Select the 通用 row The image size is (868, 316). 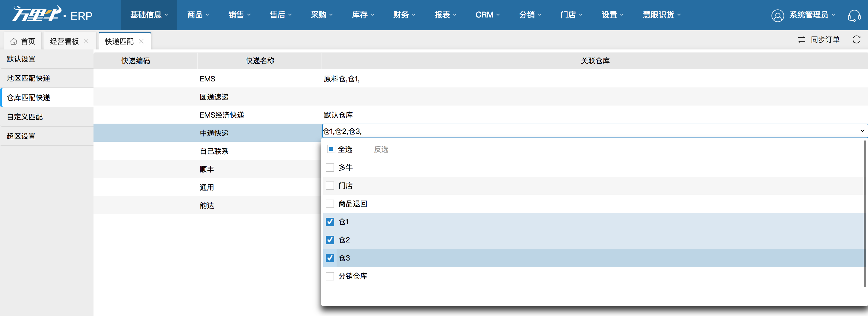(207, 187)
